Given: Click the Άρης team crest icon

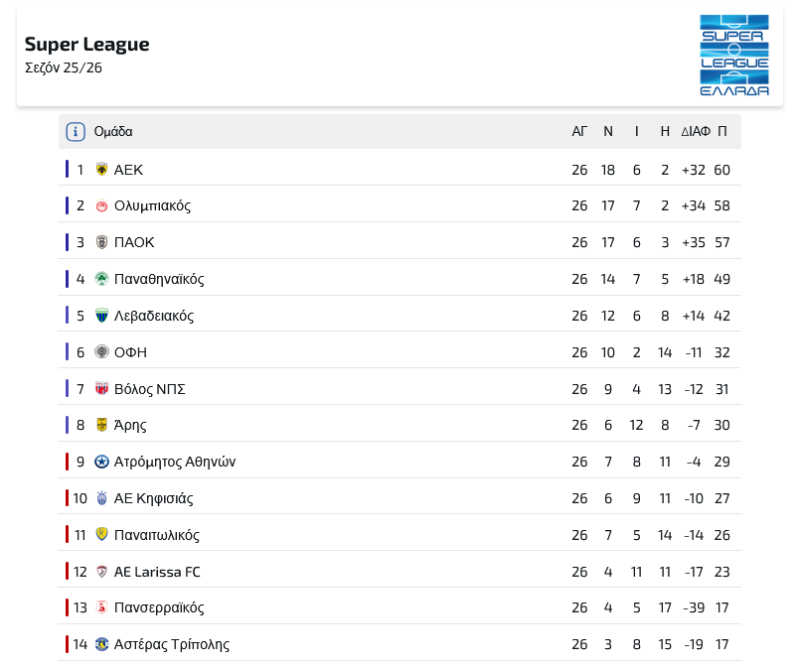Looking at the screenshot, I should point(101,425).
